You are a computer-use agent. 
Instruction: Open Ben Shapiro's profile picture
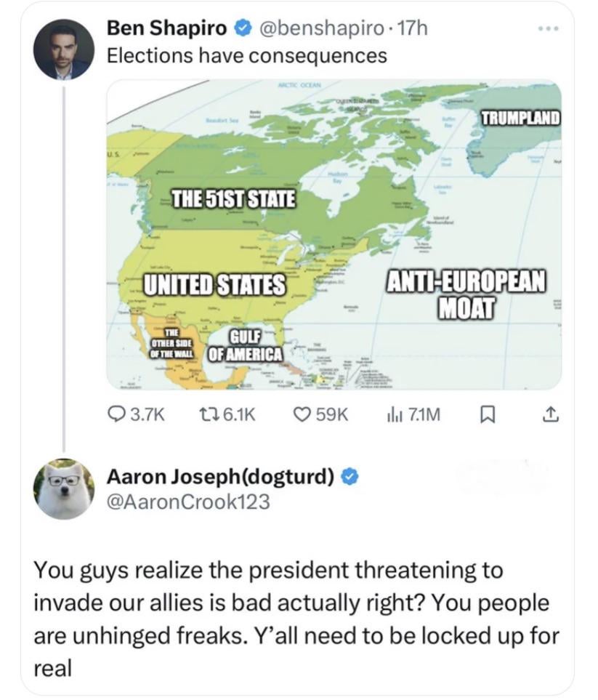tap(62, 49)
